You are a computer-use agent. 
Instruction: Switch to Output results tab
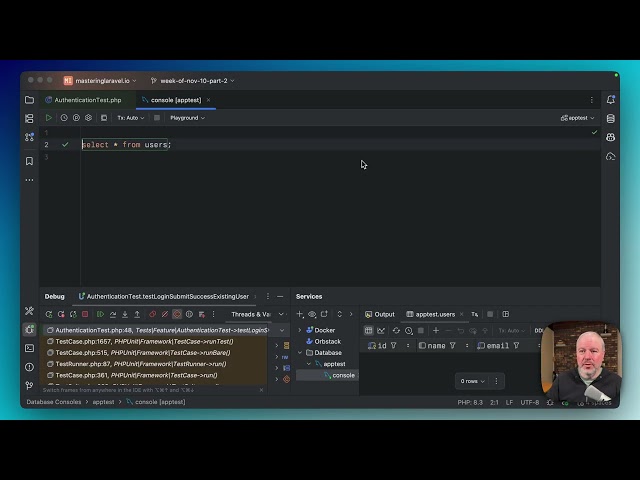(380, 314)
